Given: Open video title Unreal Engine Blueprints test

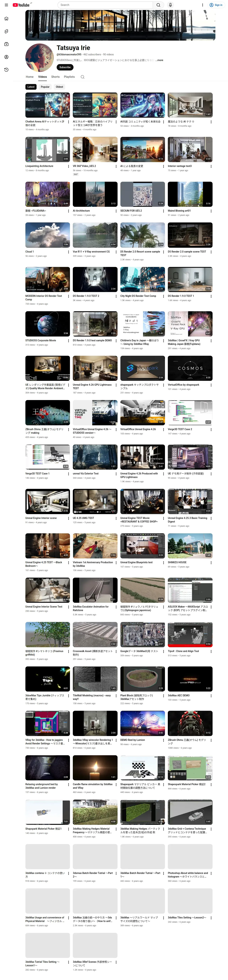Looking at the screenshot, I should click(137, 562).
